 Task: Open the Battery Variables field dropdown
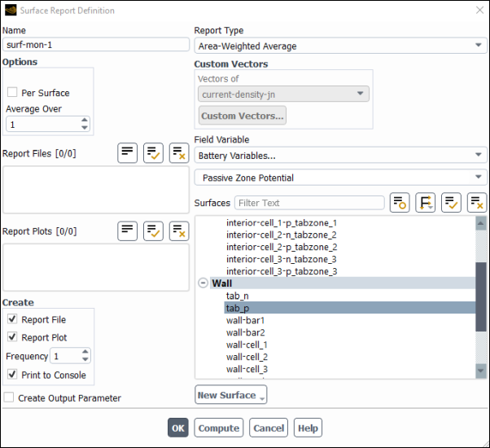click(x=339, y=155)
